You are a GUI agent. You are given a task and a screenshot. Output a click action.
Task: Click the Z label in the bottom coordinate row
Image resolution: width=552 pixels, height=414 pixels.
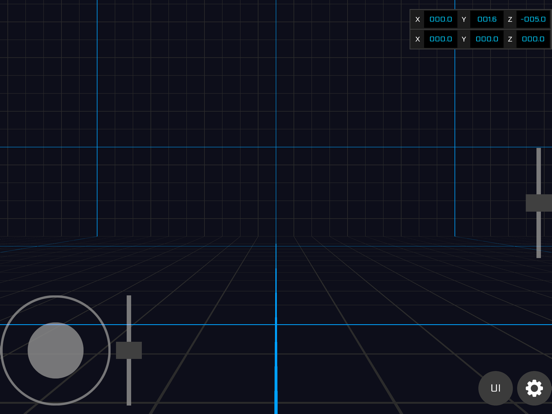click(510, 39)
